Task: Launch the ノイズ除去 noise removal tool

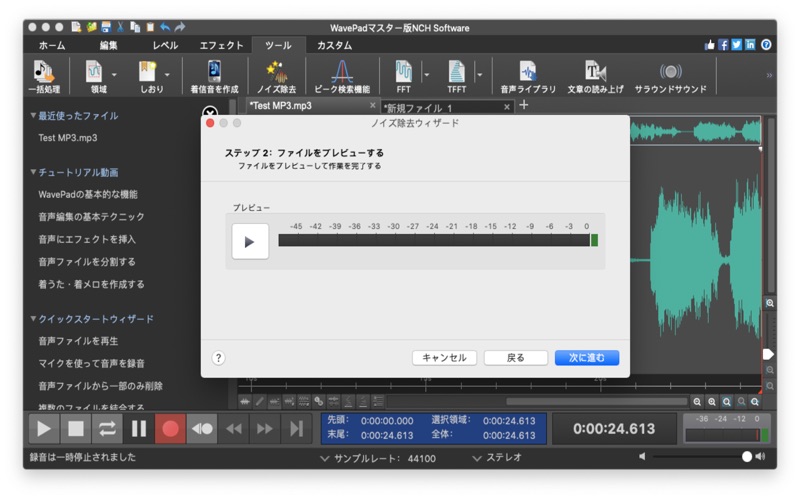Action: point(277,77)
